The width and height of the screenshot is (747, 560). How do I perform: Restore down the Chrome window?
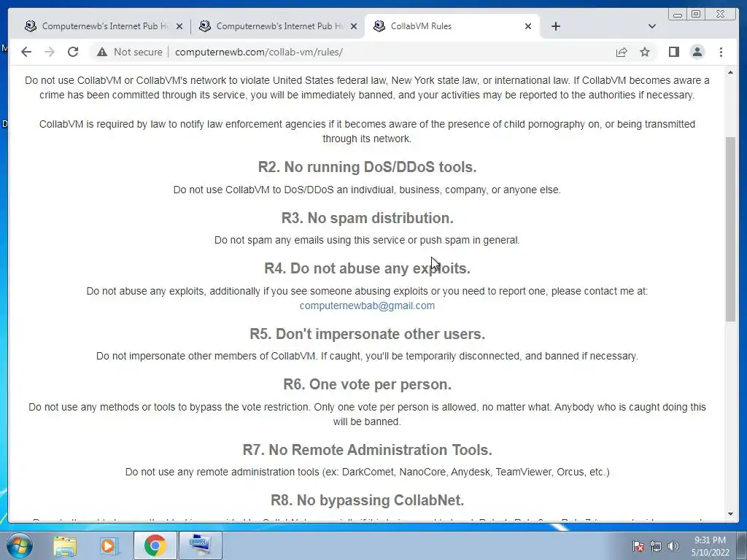click(696, 15)
